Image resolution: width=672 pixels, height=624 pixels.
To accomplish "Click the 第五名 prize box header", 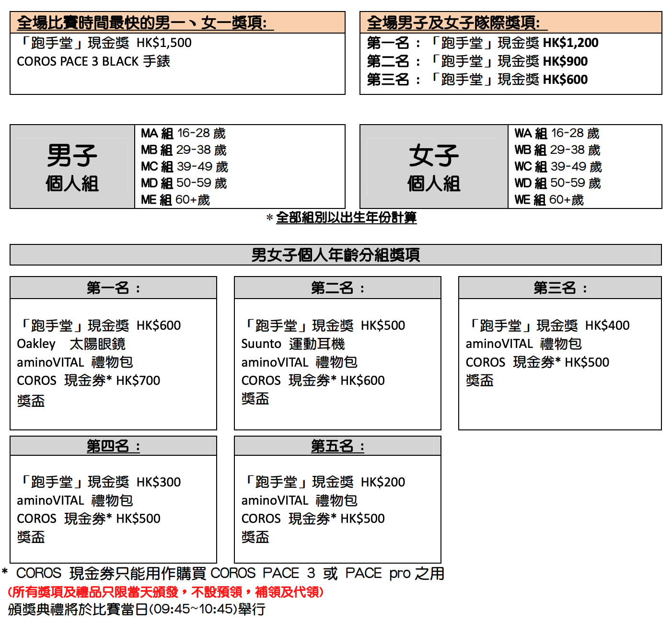I will [x=337, y=446].
